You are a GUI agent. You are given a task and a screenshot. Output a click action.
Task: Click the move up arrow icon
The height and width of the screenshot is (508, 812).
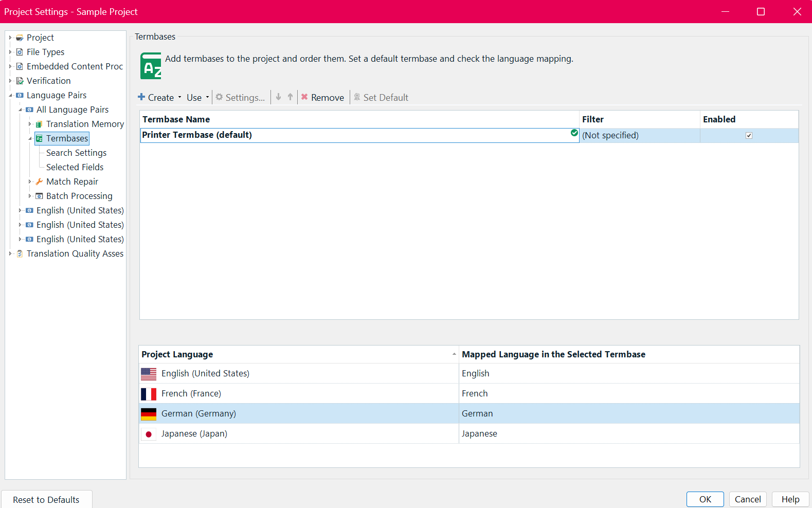[290, 97]
